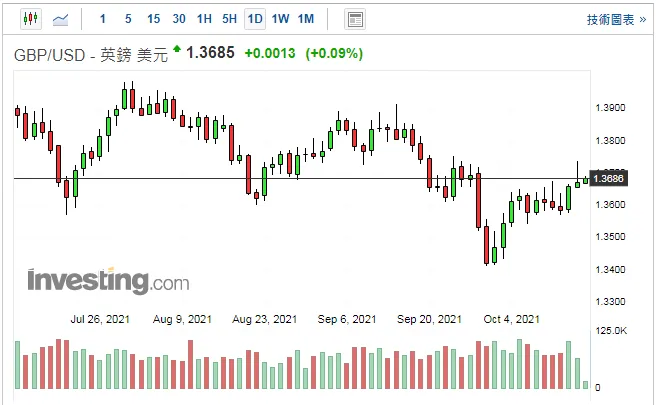
Task: Click the Aug 23, 2021 date label
Action: 264,319
